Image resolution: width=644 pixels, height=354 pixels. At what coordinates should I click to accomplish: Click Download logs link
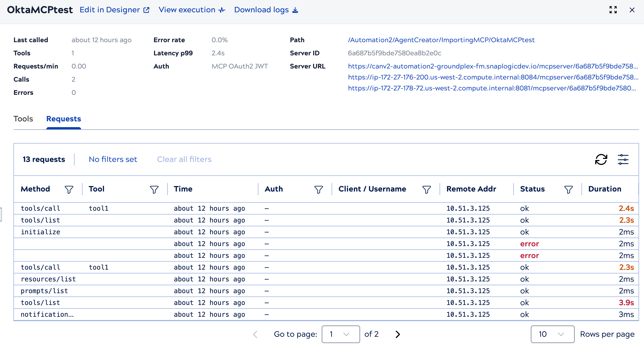tap(266, 10)
